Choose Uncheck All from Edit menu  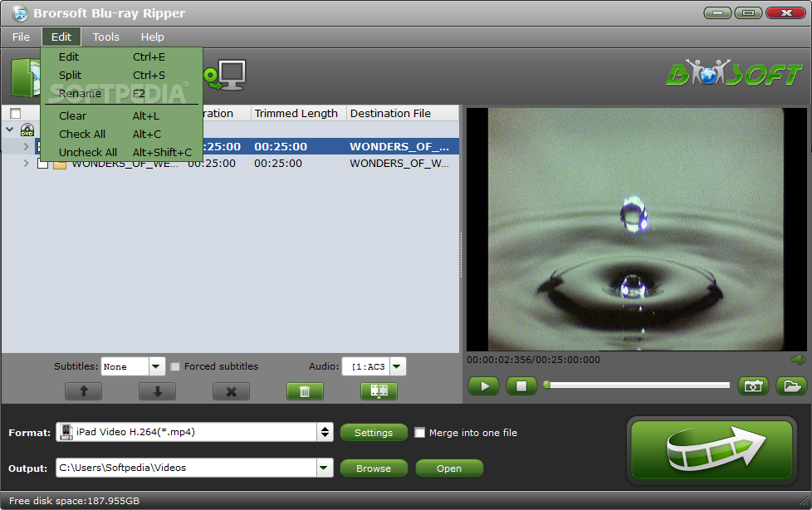(122, 152)
